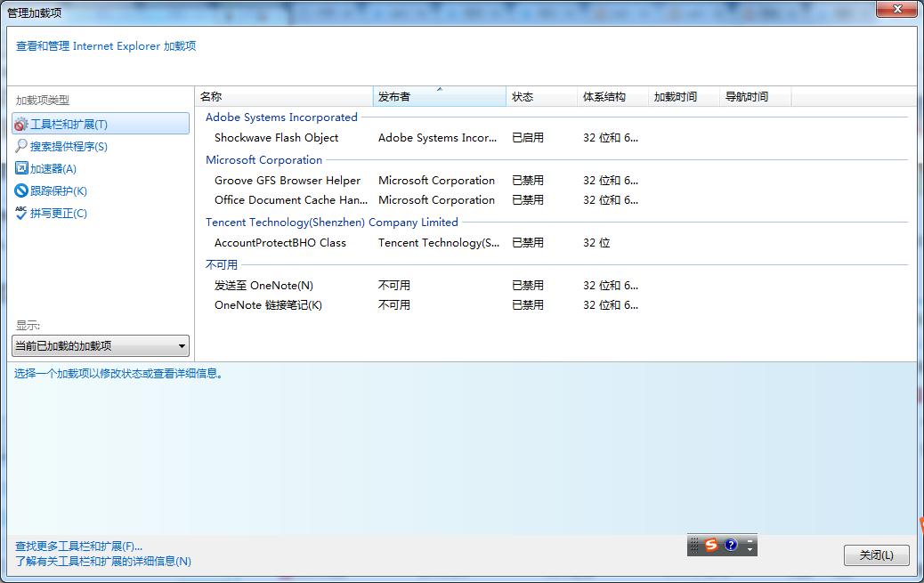Sort by the 发布者 column header
The height and width of the screenshot is (583, 924).
[x=440, y=97]
